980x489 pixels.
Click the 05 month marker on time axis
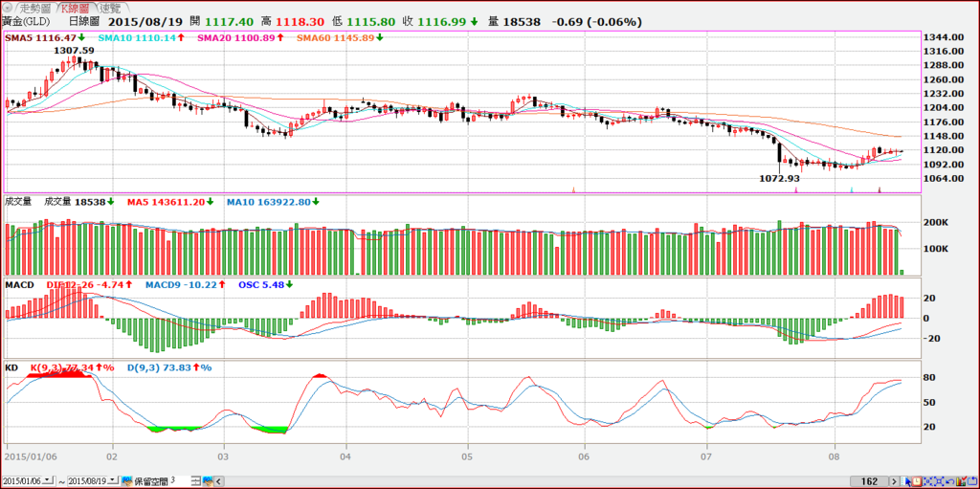(x=467, y=456)
